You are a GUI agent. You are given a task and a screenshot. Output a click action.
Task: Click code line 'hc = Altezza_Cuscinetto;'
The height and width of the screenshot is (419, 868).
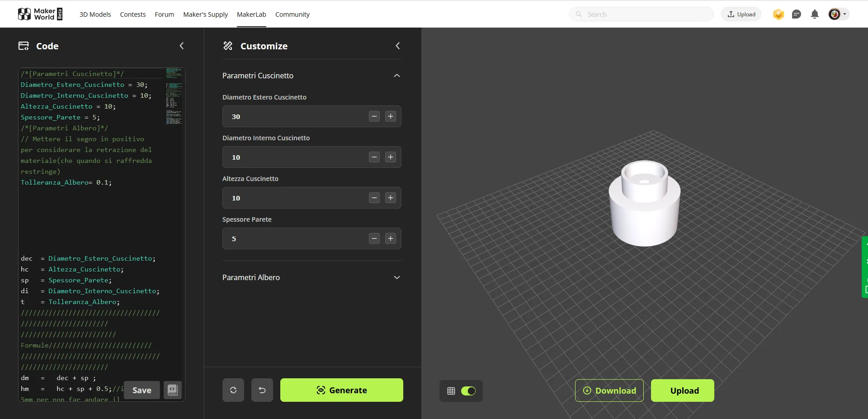(x=72, y=269)
